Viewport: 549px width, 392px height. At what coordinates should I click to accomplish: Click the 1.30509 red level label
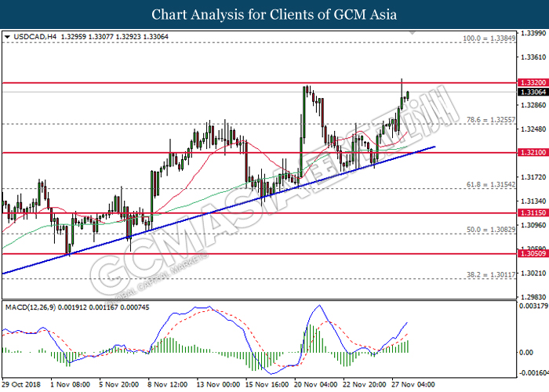click(533, 253)
